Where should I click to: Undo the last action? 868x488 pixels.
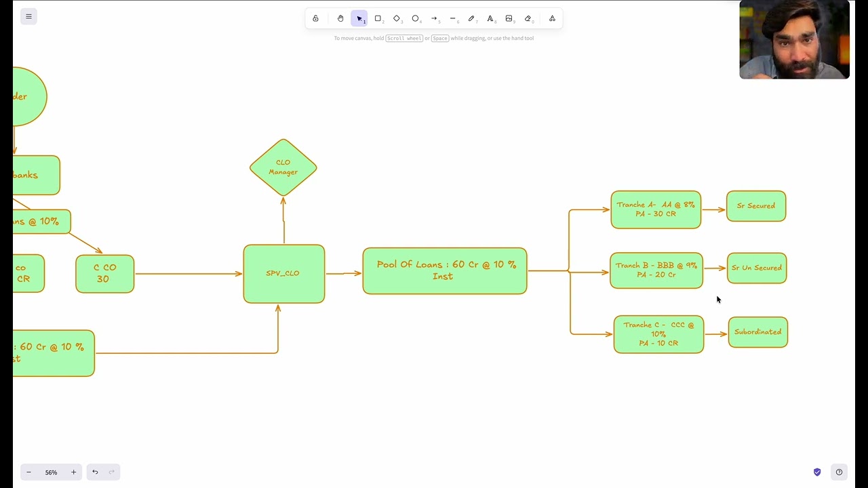(95, 472)
